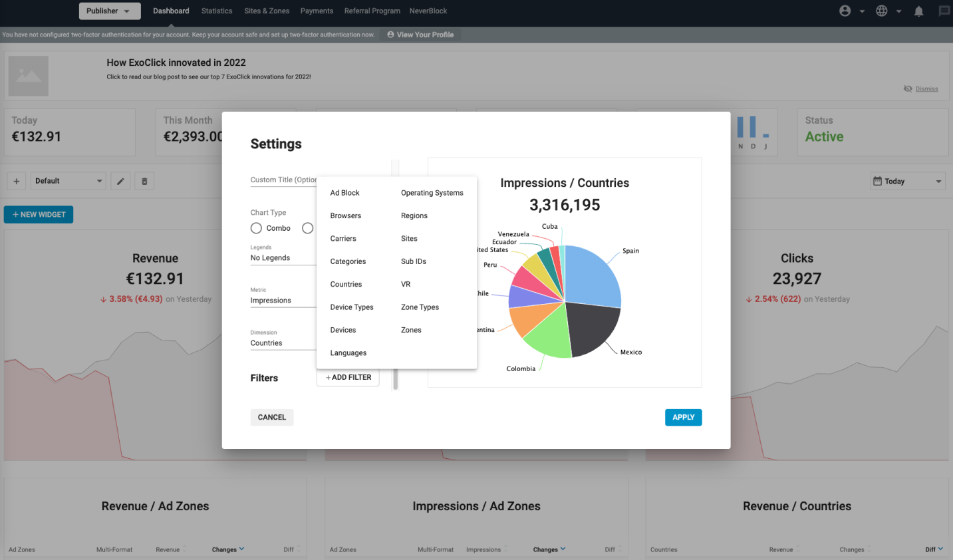
Task: Select Device Types in the dimension list
Action: [352, 307]
